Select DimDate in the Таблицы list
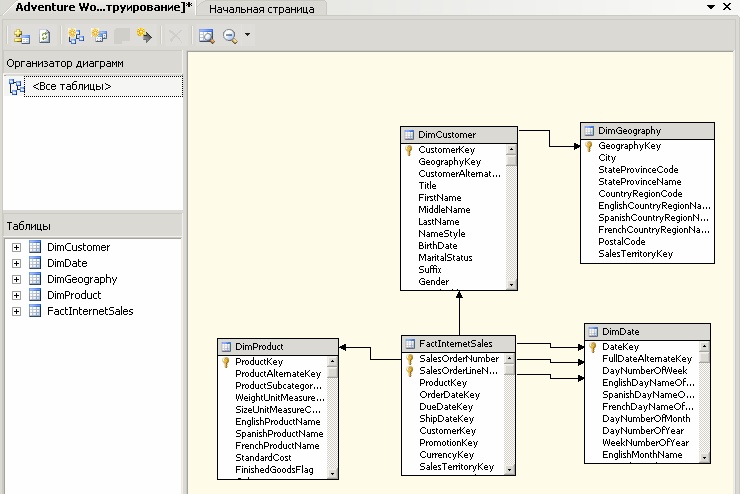This screenshot has height=494, width=740. tap(67, 263)
